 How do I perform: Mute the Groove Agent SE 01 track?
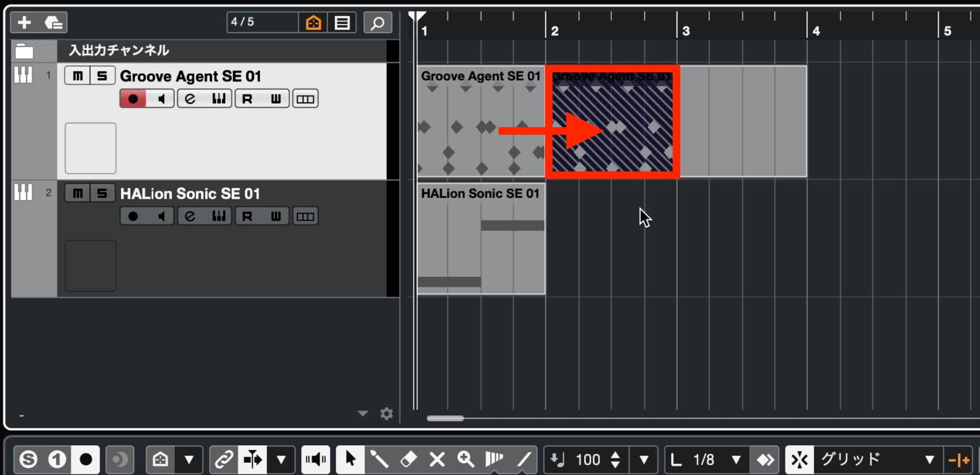click(x=77, y=76)
